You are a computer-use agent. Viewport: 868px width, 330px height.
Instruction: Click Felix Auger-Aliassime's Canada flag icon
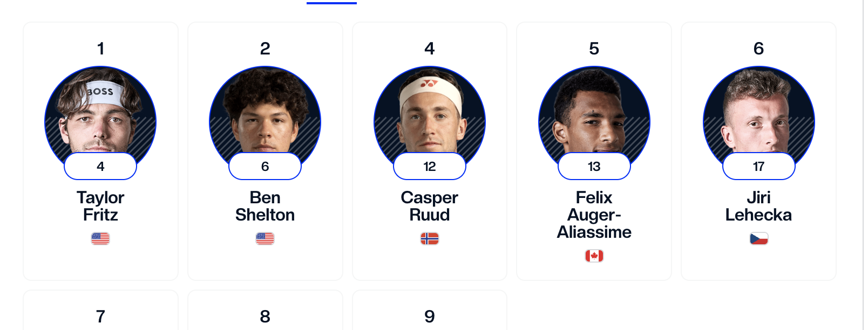594,256
